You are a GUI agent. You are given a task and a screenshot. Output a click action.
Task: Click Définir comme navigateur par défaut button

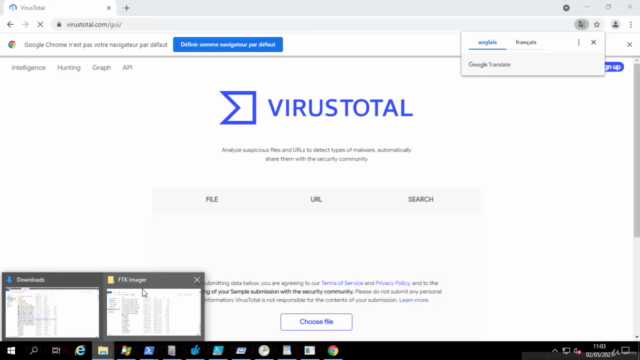(228, 44)
